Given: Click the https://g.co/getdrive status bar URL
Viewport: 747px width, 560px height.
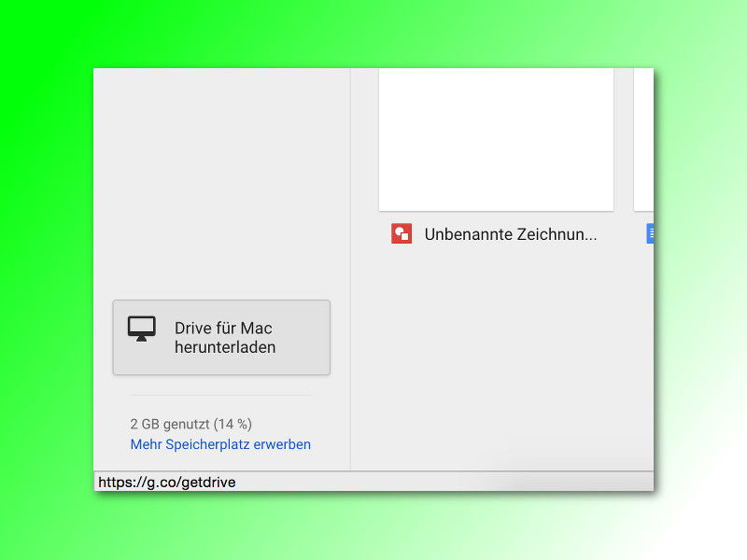Looking at the screenshot, I should click(167, 483).
